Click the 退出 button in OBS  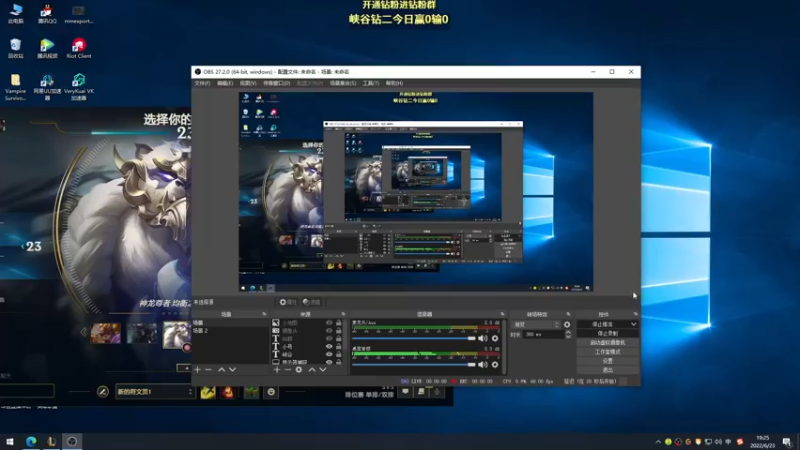coord(608,370)
